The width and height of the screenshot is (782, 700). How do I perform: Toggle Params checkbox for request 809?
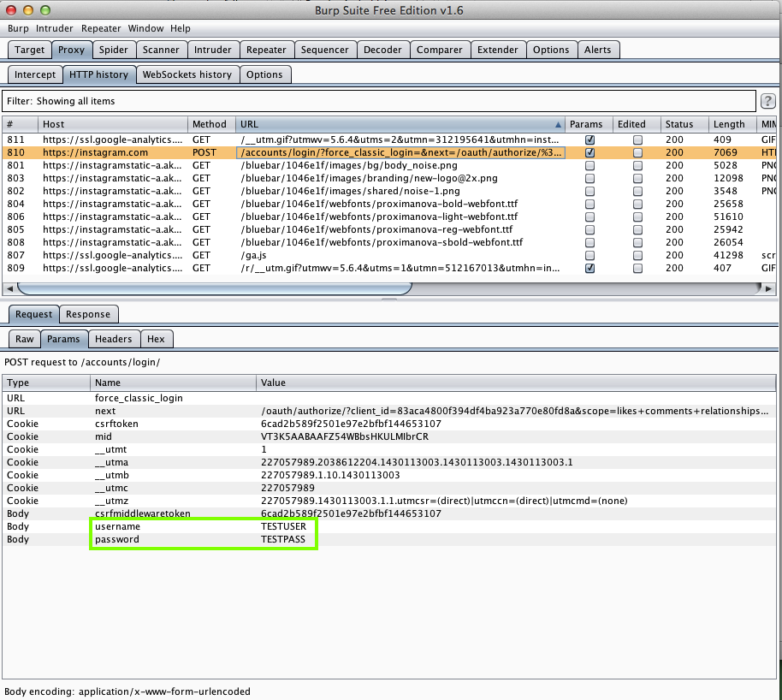589,268
